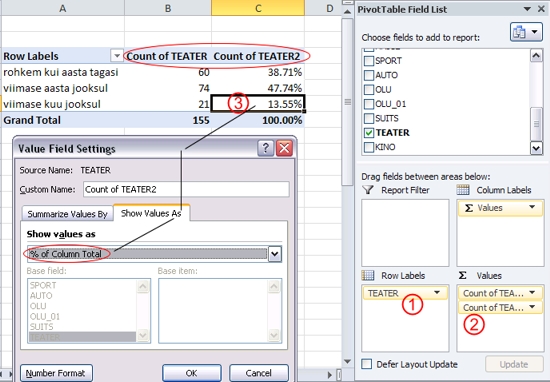The width and height of the screenshot is (550, 382).
Task: Close the Value Field Settings dialog
Action: [284, 148]
